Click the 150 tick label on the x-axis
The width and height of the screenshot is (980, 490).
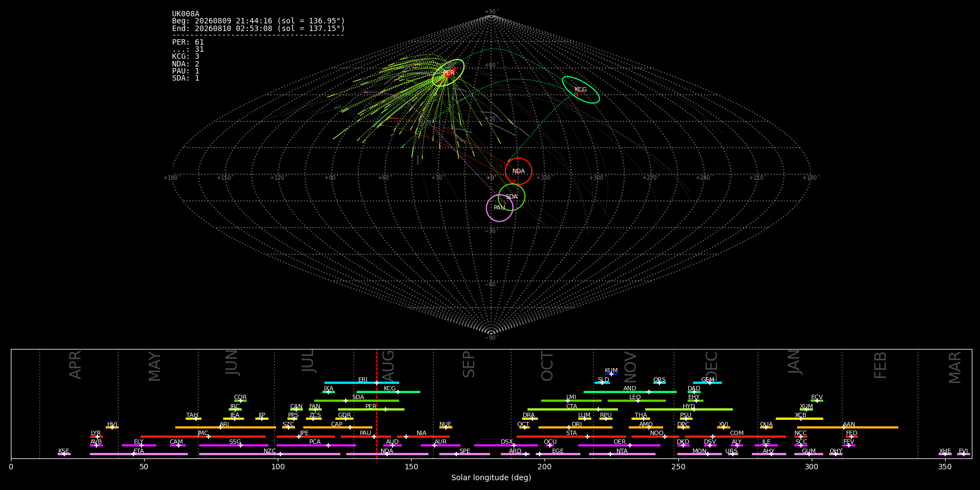[411, 467]
